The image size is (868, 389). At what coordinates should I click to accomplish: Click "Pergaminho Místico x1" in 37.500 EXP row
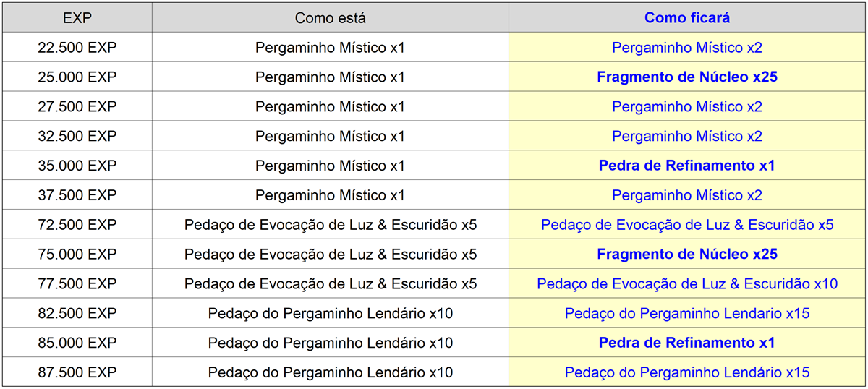330,195
